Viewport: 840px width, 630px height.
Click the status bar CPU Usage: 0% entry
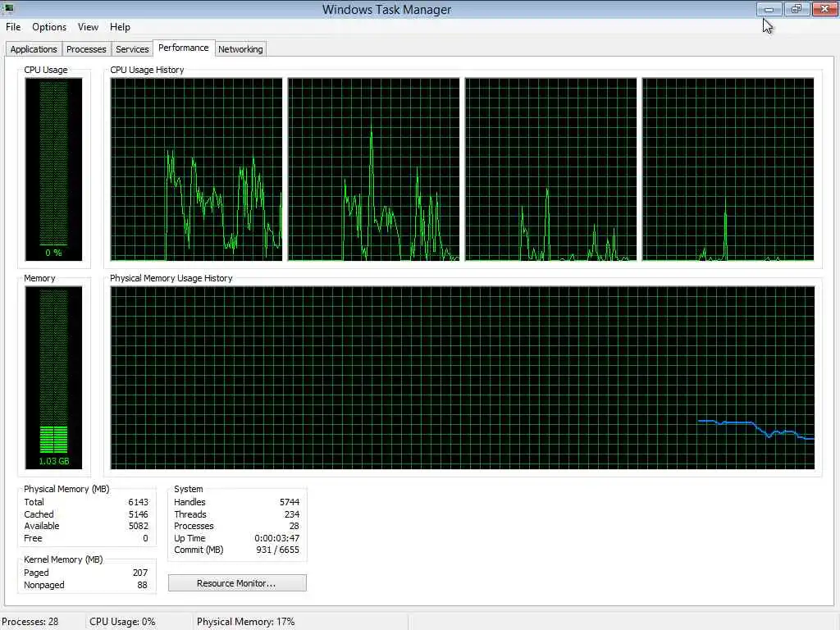click(x=123, y=622)
